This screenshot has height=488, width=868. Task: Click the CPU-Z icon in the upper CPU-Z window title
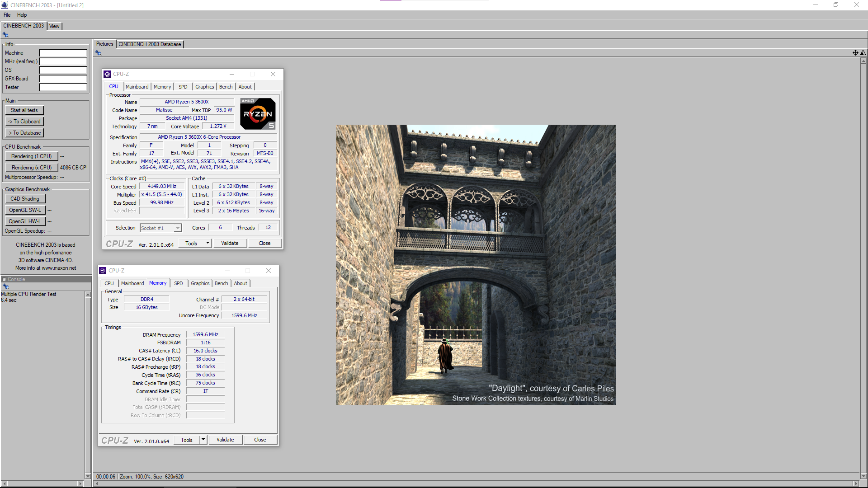point(107,74)
